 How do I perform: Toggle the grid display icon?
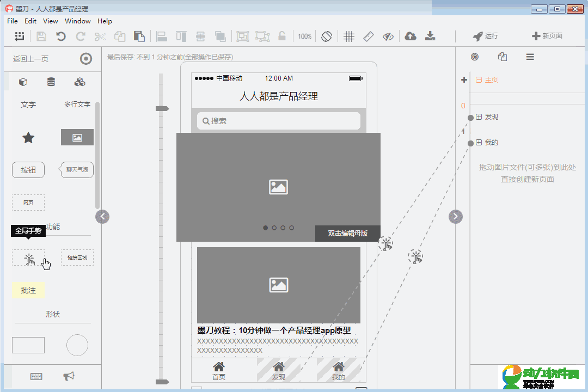pyautogui.click(x=349, y=36)
